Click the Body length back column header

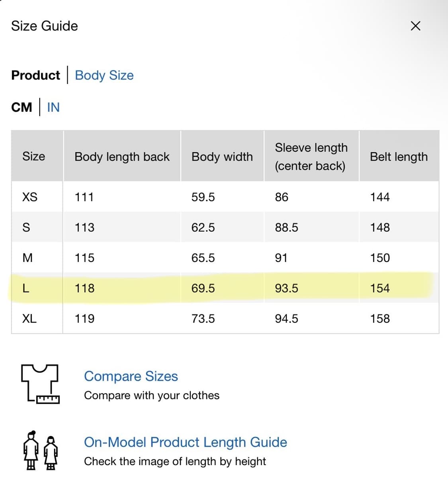coord(122,157)
